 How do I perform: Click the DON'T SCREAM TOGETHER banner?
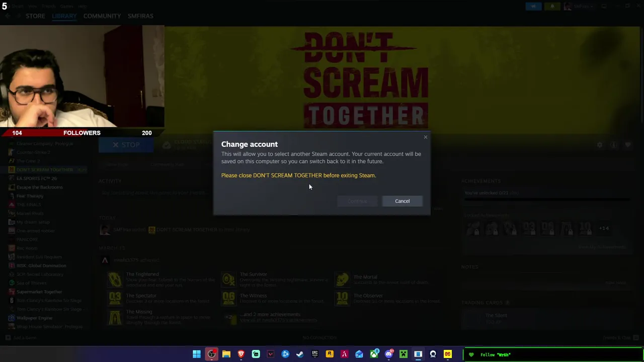tap(366, 80)
